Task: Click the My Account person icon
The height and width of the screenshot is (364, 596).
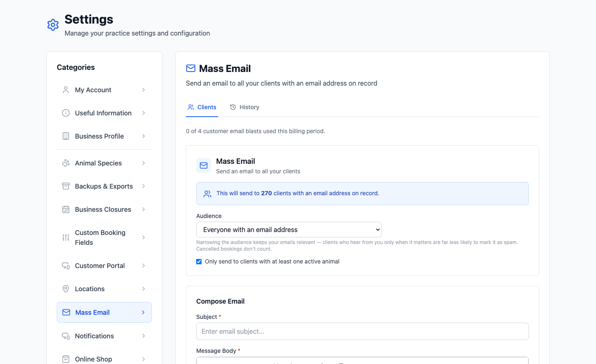Action: pos(66,90)
